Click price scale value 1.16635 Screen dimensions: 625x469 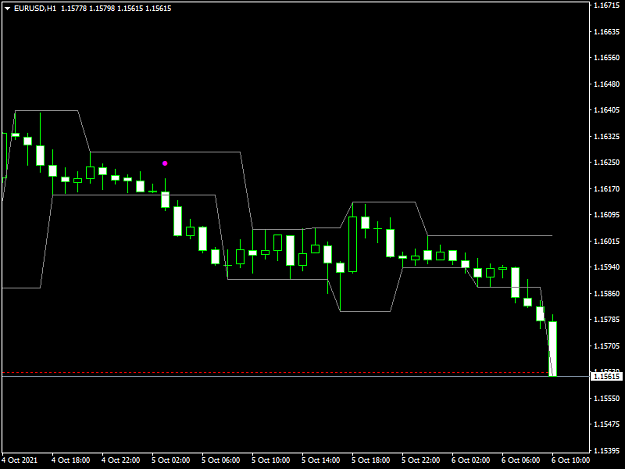click(x=607, y=31)
